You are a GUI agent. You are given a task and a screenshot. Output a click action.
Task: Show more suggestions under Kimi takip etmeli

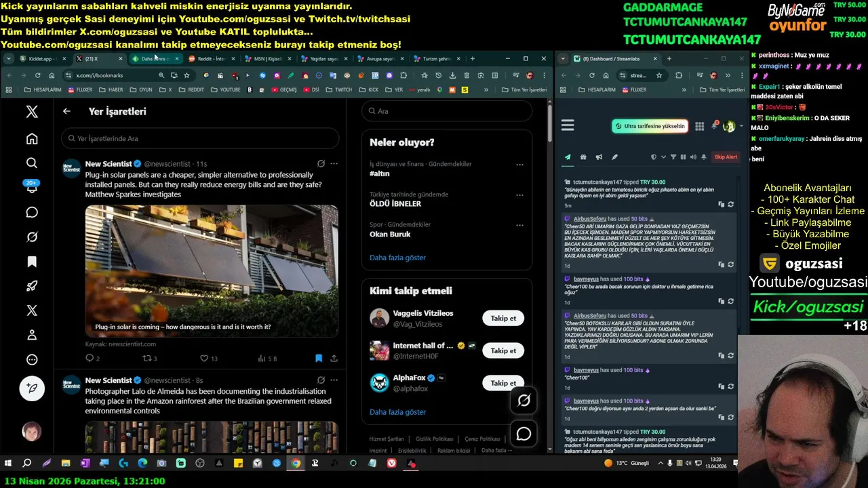coord(397,412)
